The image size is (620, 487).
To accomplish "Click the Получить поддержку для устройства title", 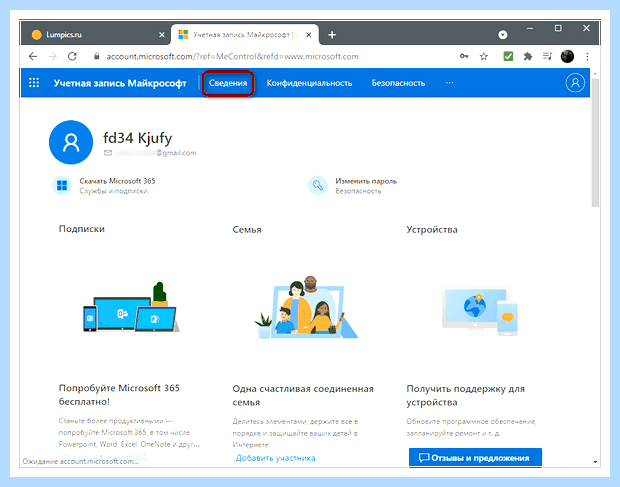I will point(465,395).
